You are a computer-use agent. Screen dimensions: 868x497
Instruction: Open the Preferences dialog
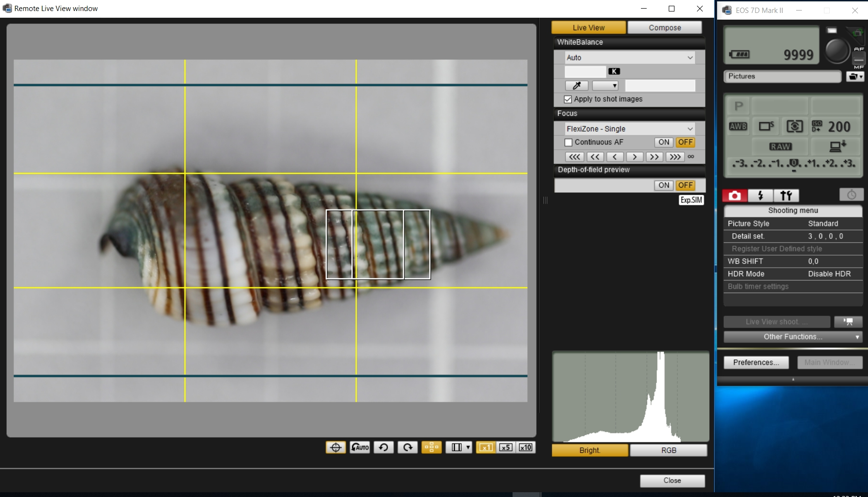click(x=755, y=362)
